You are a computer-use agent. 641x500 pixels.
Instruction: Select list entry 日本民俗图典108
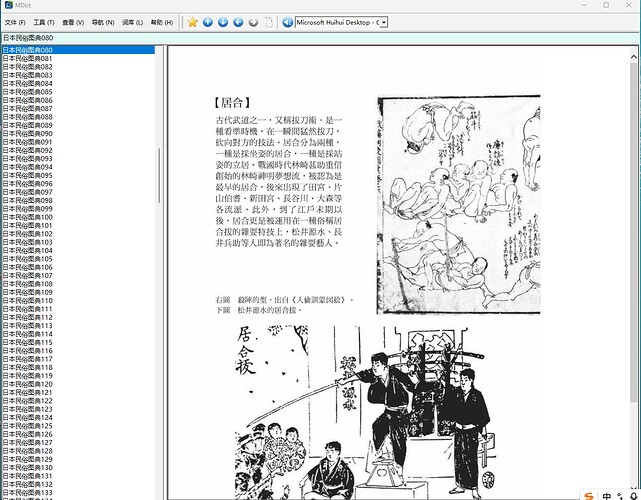point(78,284)
